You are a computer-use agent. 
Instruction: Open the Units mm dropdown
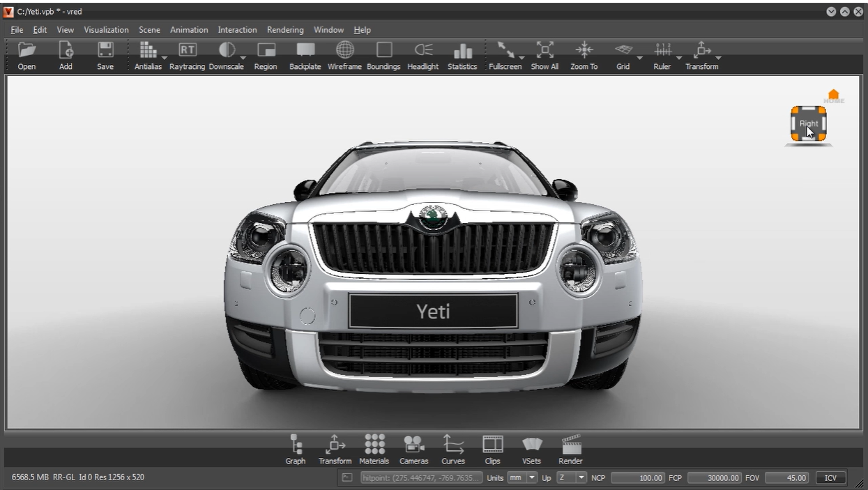pos(522,477)
